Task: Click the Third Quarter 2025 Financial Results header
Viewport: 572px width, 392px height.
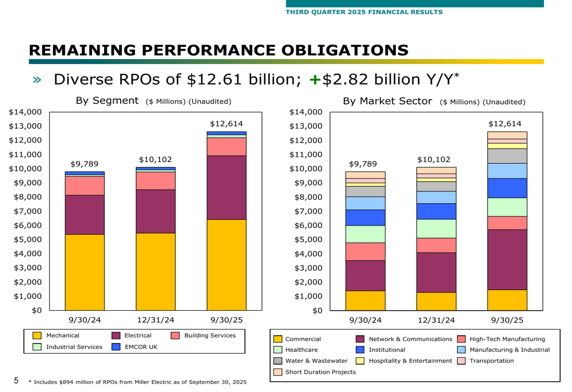Action: point(364,11)
